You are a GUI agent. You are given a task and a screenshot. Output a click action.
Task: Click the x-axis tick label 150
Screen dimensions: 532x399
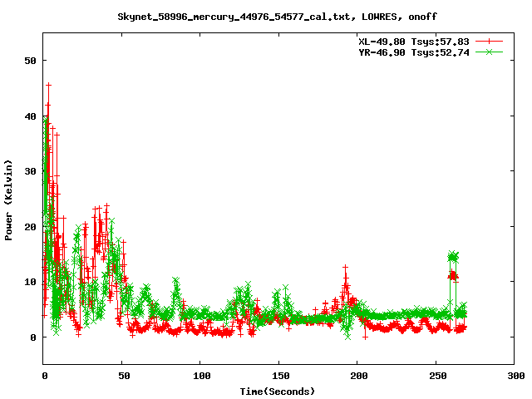[281, 376]
